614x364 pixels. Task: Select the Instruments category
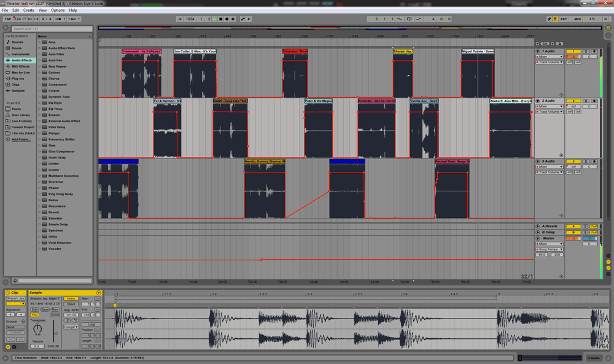(x=20, y=55)
